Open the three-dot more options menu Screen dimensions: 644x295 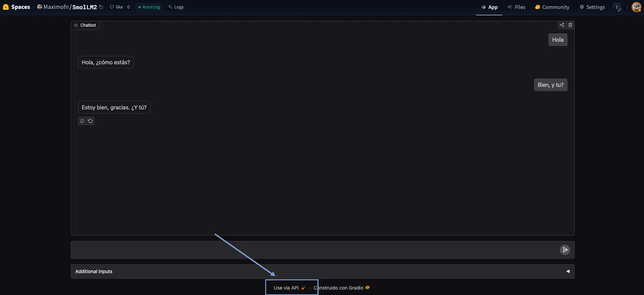[617, 7]
